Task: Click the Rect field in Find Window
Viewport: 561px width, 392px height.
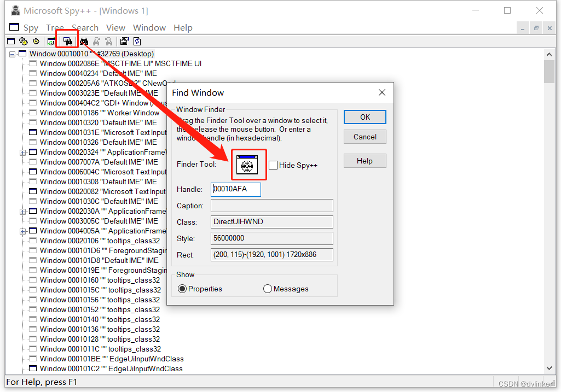Action: [x=272, y=255]
